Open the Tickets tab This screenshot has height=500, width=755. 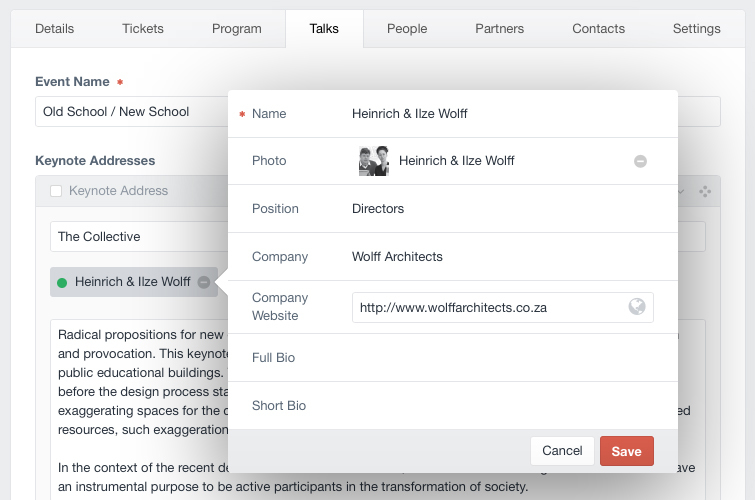(143, 29)
